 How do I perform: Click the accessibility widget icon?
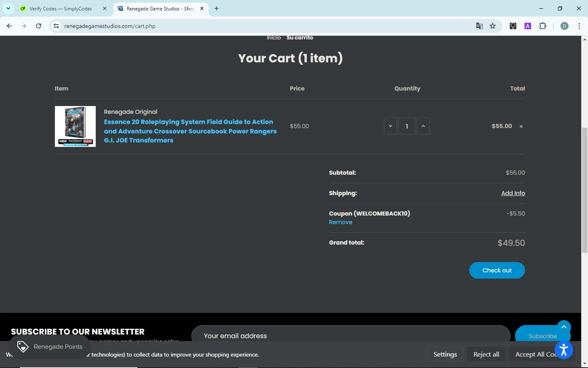tap(564, 350)
